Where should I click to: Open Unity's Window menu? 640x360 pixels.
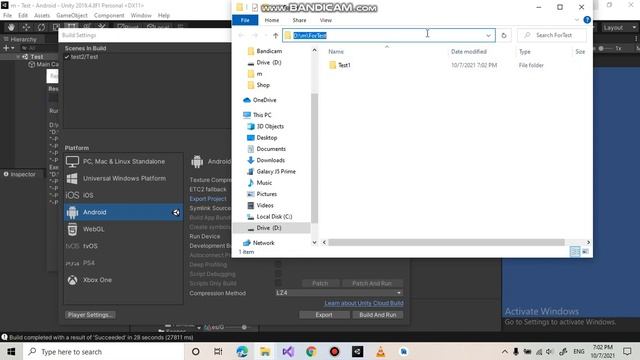pos(141,16)
